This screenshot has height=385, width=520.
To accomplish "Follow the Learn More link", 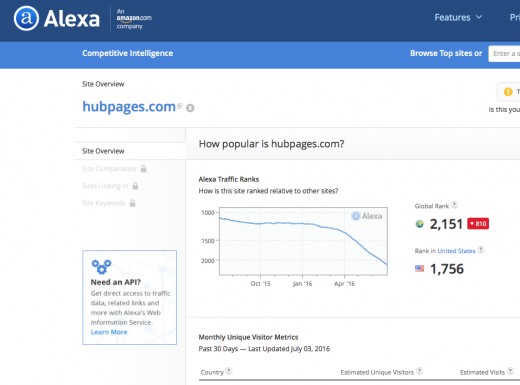I will pyautogui.click(x=109, y=332).
